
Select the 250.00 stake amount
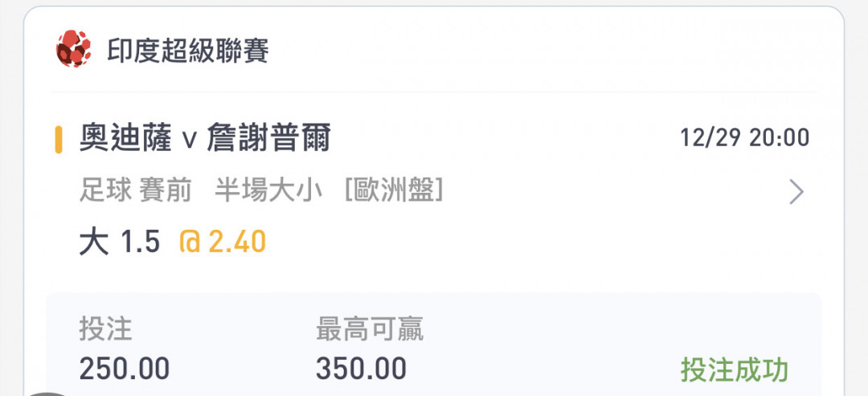125,369
